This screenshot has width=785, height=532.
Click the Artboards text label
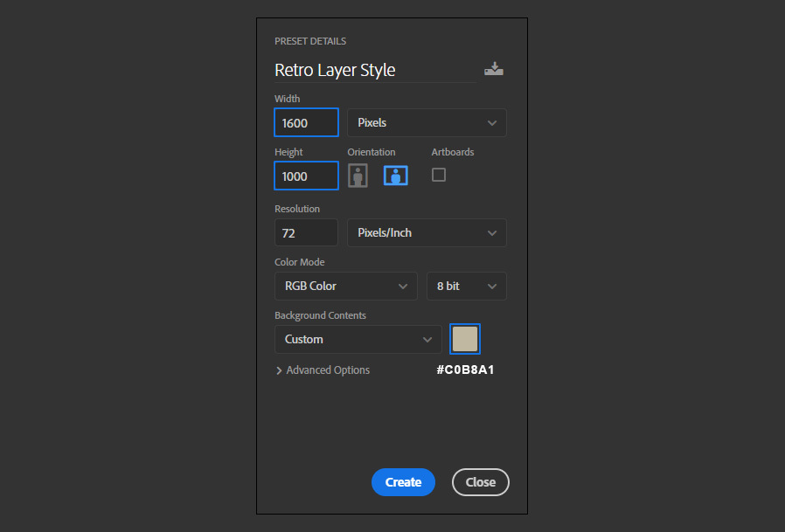[452, 152]
